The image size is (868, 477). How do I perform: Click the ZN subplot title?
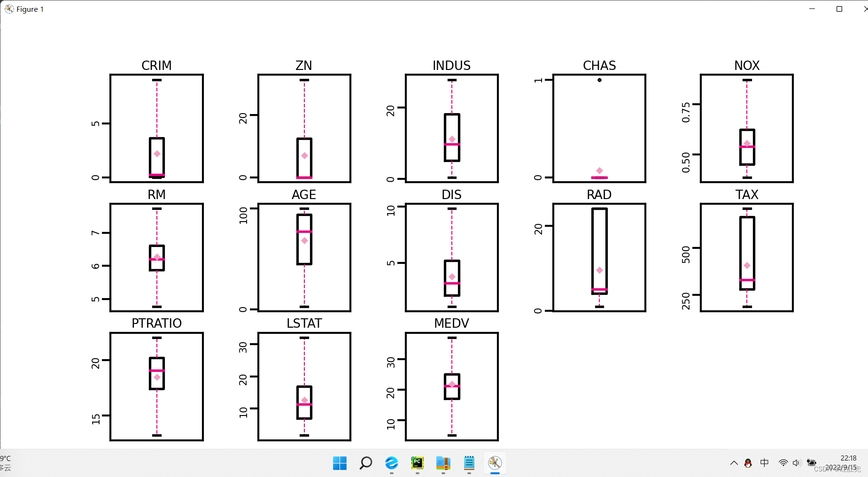point(304,66)
